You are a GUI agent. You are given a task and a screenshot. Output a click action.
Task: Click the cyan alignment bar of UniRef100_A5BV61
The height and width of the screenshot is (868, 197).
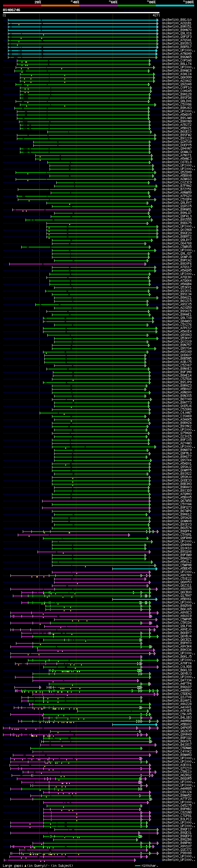pos(135,599)
